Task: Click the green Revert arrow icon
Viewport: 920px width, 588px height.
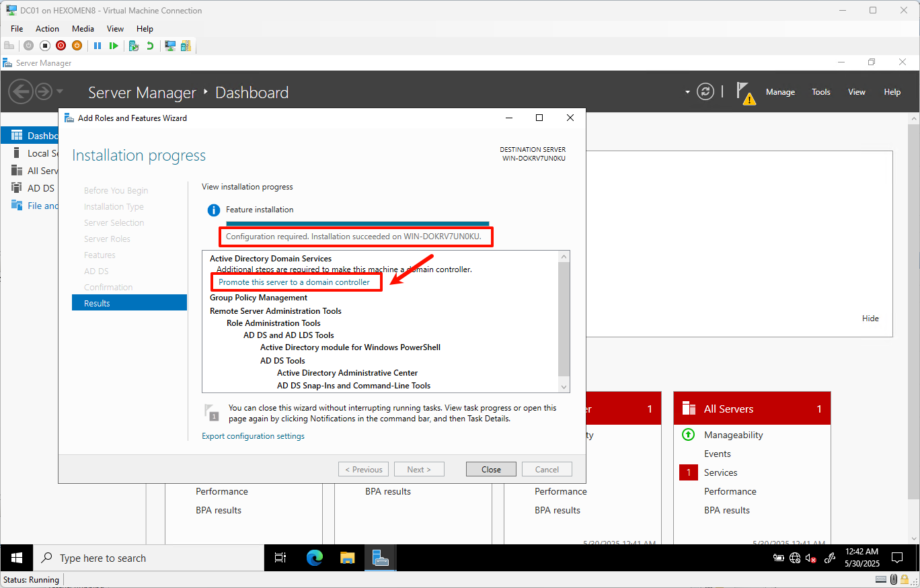Action: coord(150,46)
